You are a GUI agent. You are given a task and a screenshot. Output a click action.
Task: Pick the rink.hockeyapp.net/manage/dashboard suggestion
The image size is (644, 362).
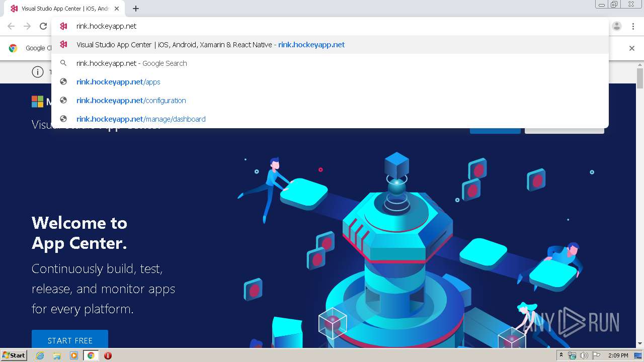tap(330, 119)
